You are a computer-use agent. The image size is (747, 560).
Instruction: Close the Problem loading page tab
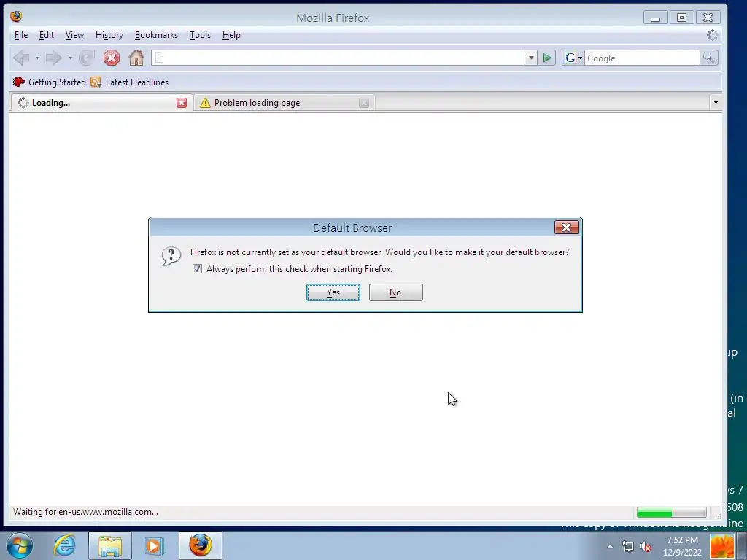[x=363, y=103]
